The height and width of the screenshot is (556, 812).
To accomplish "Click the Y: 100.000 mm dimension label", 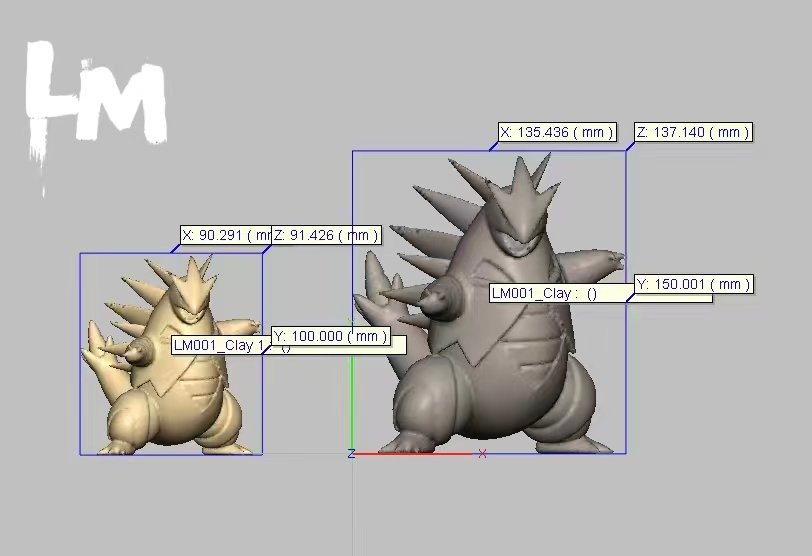I will [330, 336].
